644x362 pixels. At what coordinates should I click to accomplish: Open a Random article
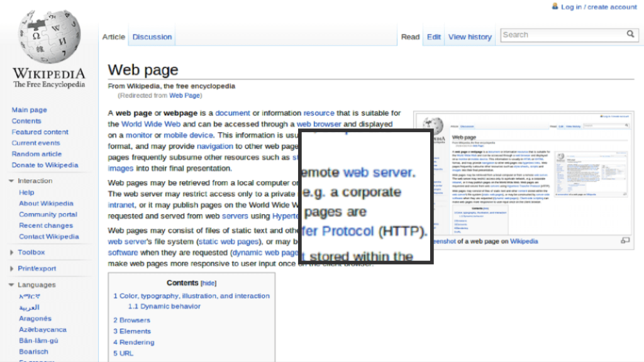coord(36,154)
